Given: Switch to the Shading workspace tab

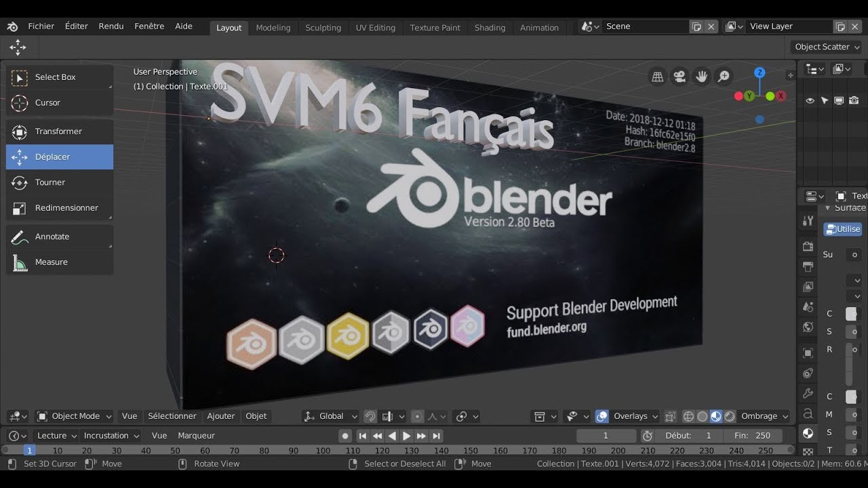Looking at the screenshot, I should click(x=490, y=28).
